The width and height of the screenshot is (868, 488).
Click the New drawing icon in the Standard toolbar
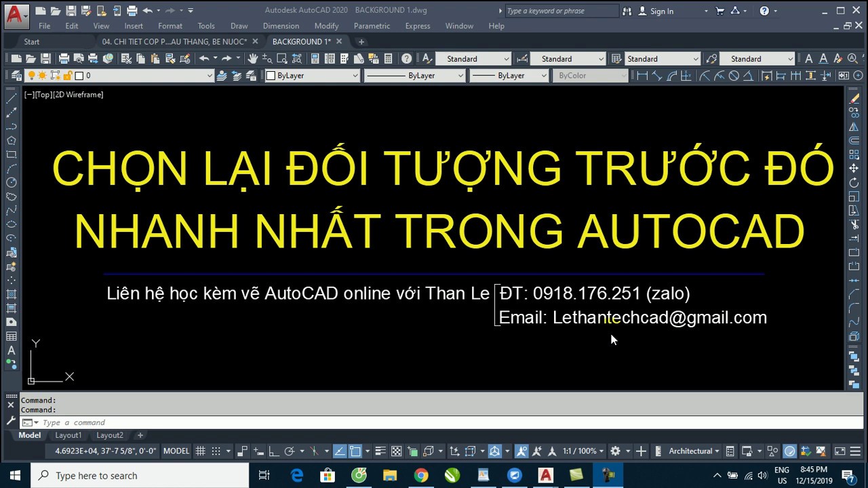16,58
